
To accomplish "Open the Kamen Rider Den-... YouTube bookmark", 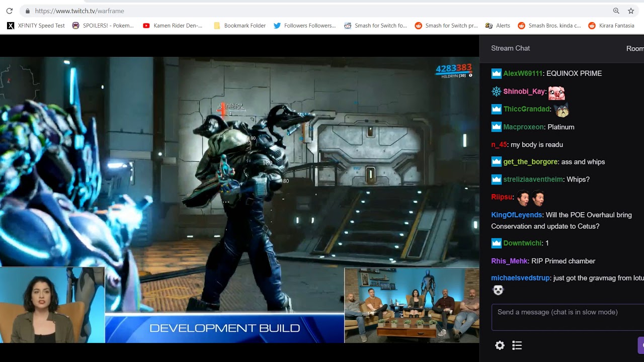I will [x=173, y=26].
